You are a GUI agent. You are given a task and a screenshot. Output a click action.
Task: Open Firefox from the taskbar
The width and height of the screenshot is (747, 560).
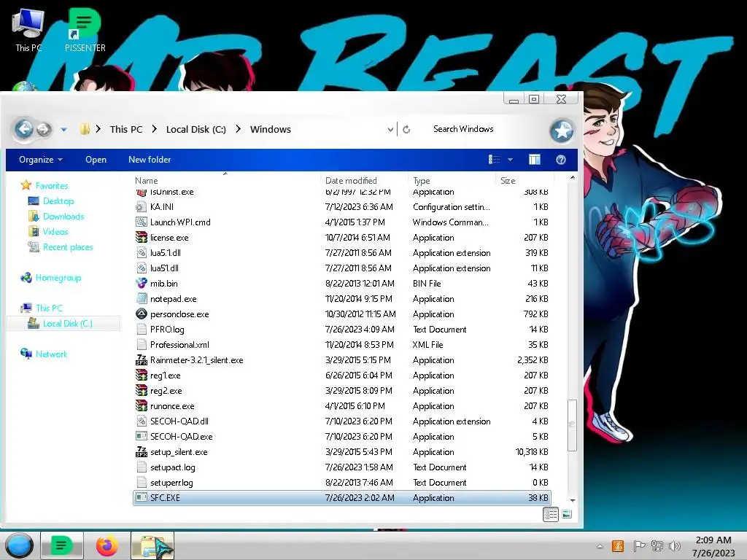pos(107,545)
